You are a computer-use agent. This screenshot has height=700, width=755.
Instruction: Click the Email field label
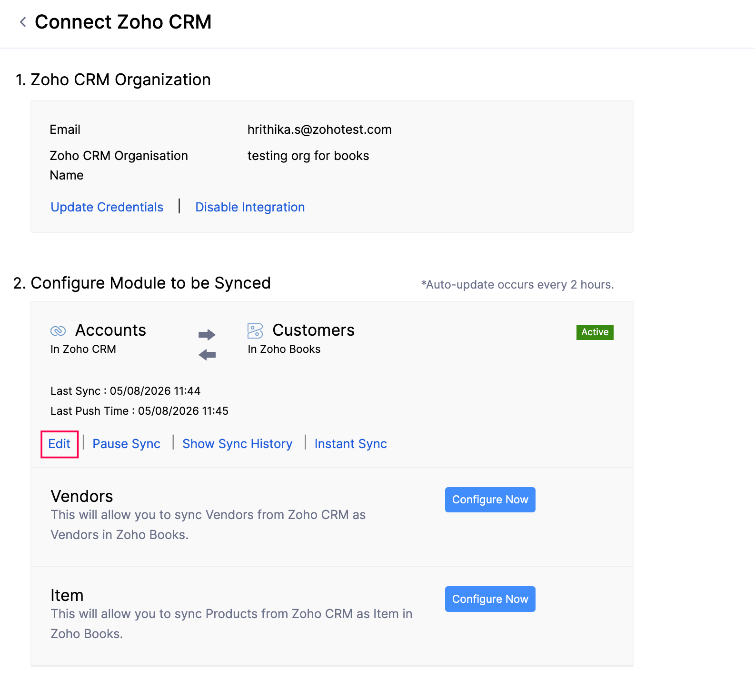point(65,130)
